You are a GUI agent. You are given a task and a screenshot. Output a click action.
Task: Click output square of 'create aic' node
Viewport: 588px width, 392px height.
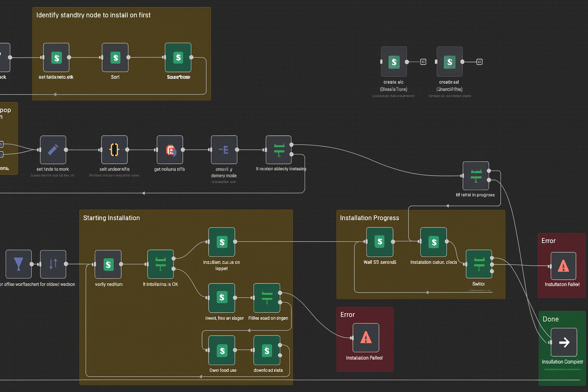coord(423,62)
